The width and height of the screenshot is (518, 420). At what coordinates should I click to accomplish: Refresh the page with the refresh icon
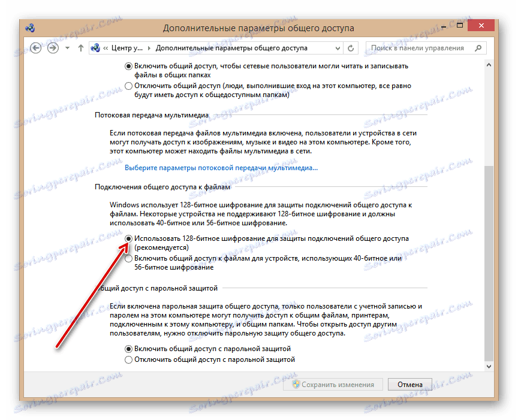tap(351, 47)
